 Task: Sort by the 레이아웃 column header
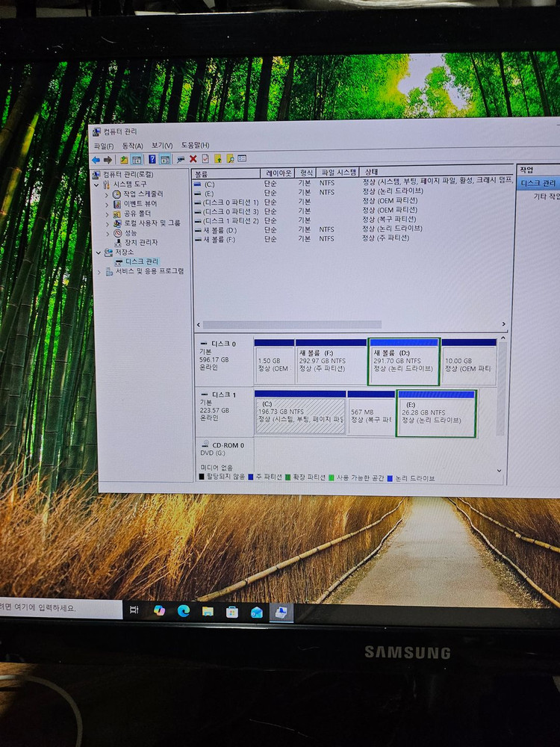pos(278,173)
